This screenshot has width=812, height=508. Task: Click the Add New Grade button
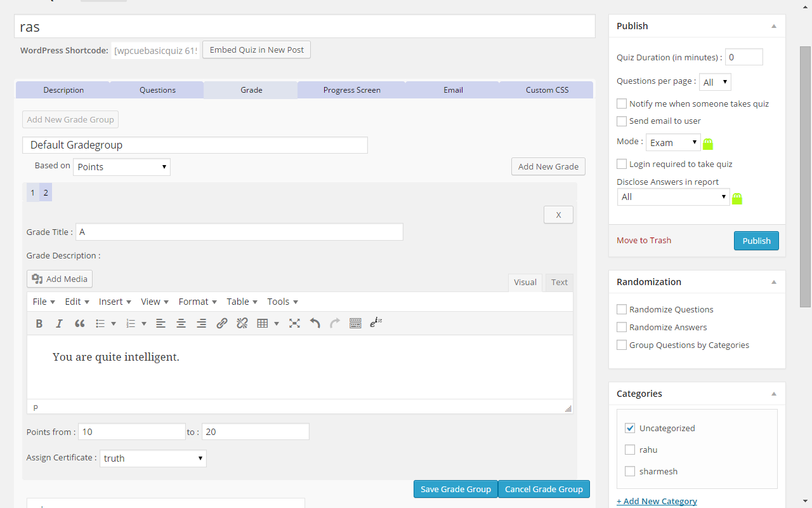coord(548,166)
